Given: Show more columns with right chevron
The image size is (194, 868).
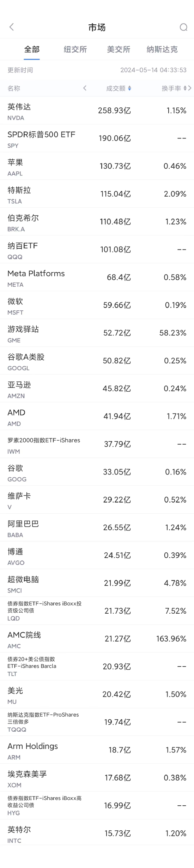Looking at the screenshot, I should pos(190,88).
